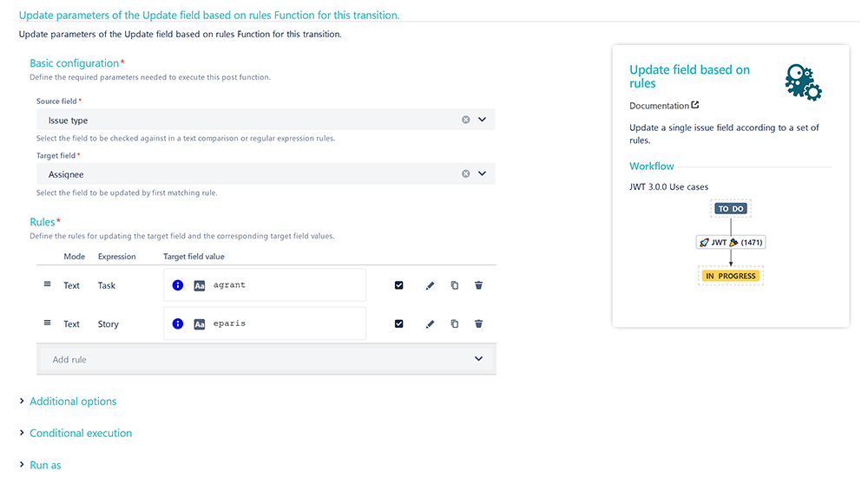Click the Expression column header
868x483 pixels.
coord(117,257)
